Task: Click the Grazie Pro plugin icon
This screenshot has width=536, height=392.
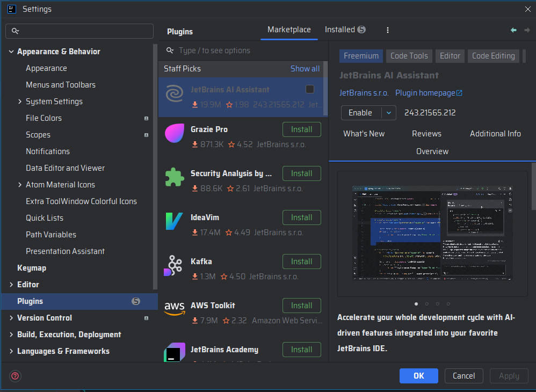Action: [x=175, y=133]
